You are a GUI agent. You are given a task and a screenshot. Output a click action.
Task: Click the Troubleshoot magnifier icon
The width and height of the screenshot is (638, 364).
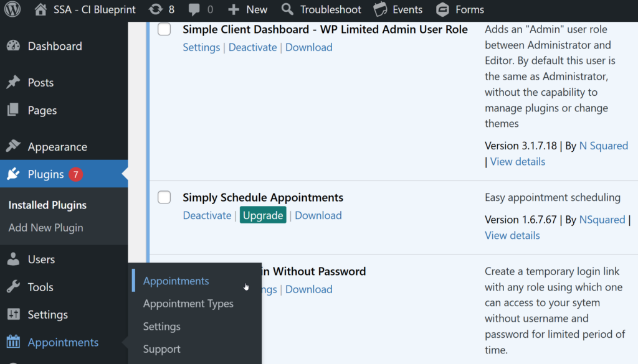point(287,9)
